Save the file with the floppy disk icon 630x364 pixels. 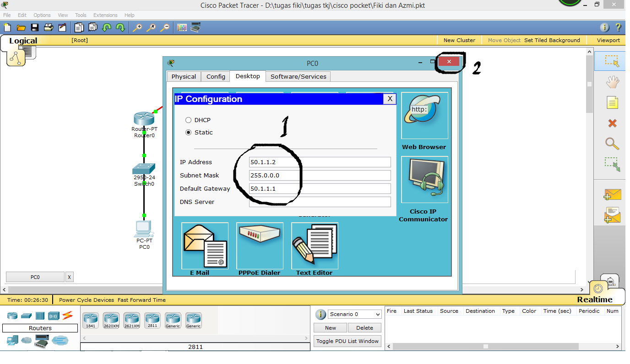pyautogui.click(x=34, y=27)
